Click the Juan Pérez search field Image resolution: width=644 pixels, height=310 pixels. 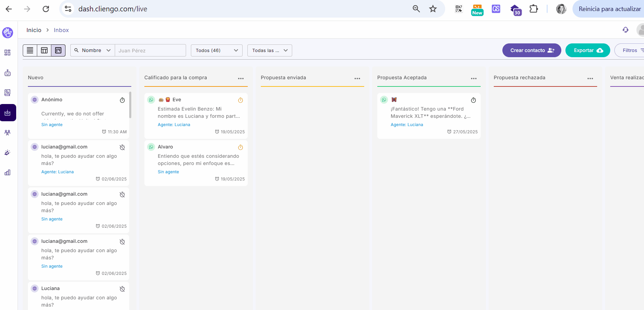150,50
